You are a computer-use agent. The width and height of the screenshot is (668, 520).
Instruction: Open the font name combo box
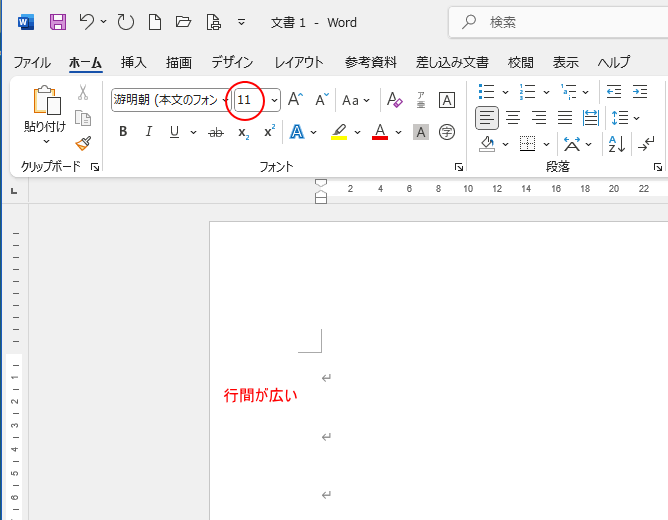click(172, 100)
